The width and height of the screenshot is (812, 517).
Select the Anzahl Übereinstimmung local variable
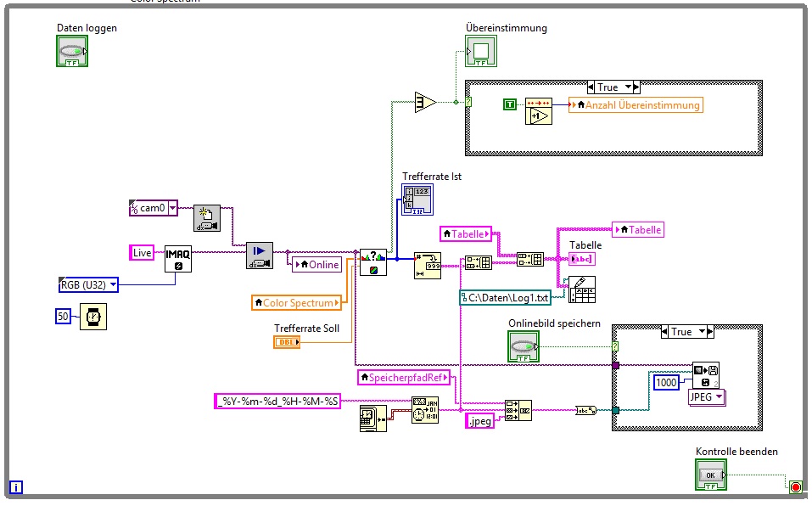coord(636,104)
